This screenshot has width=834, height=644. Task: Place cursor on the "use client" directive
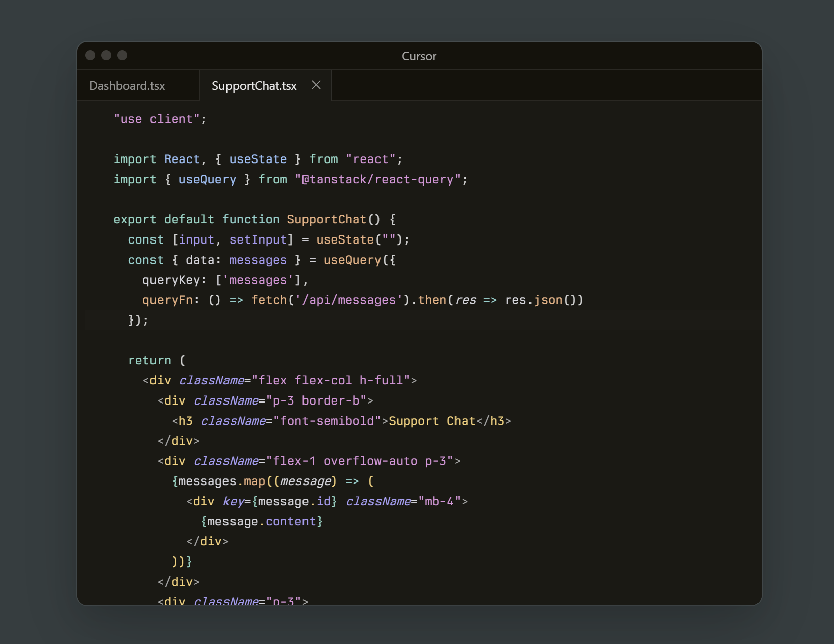pyautogui.click(x=157, y=119)
